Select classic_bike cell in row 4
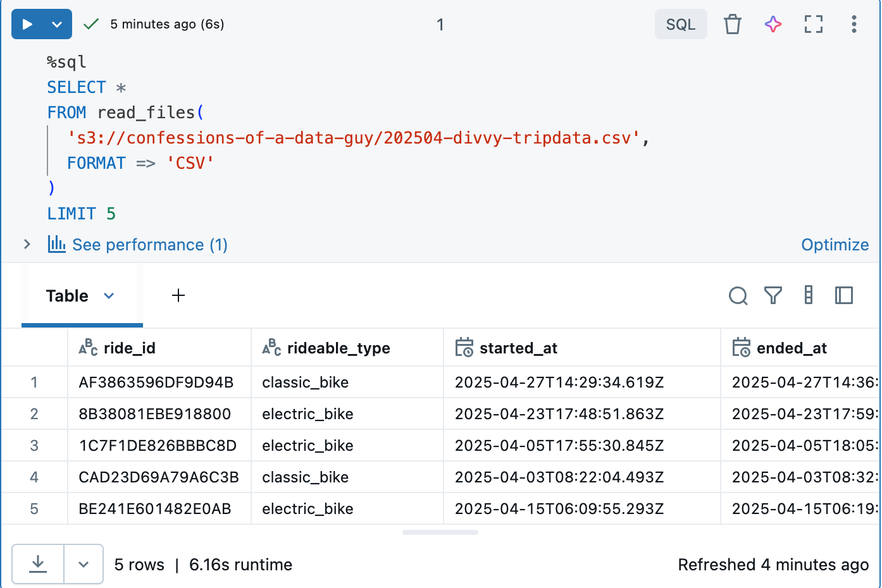 coord(347,477)
